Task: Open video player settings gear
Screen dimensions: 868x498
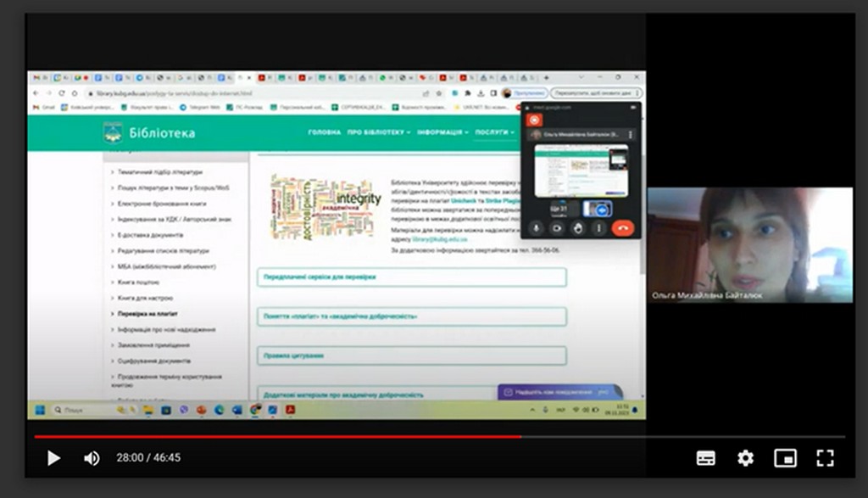Action: (745, 458)
